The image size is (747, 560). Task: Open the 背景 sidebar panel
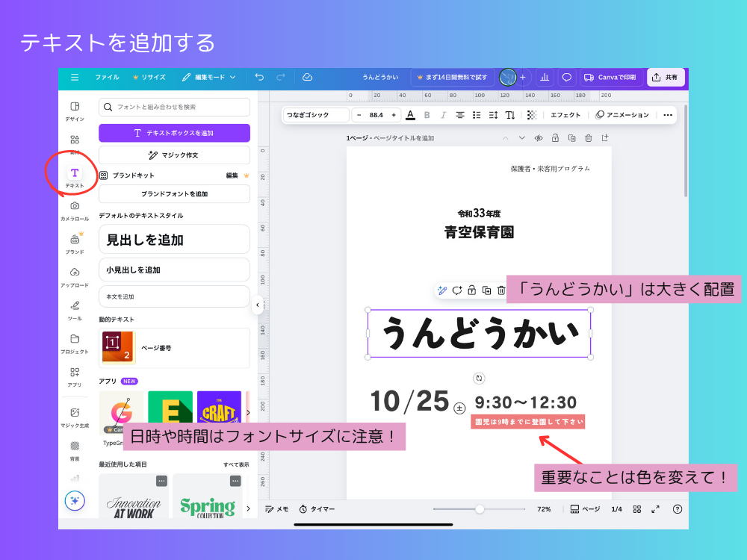pos(75,450)
